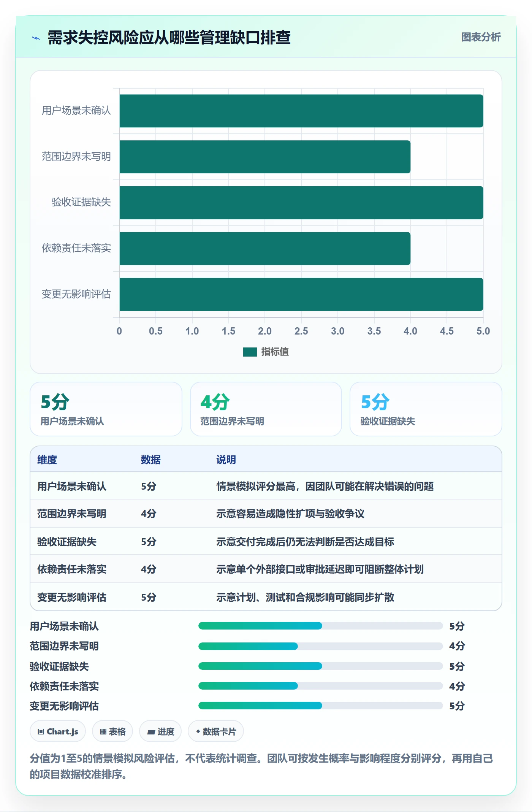Click the 依赖责任未落实 chart bar
This screenshot has width=532, height=812.
265,249
